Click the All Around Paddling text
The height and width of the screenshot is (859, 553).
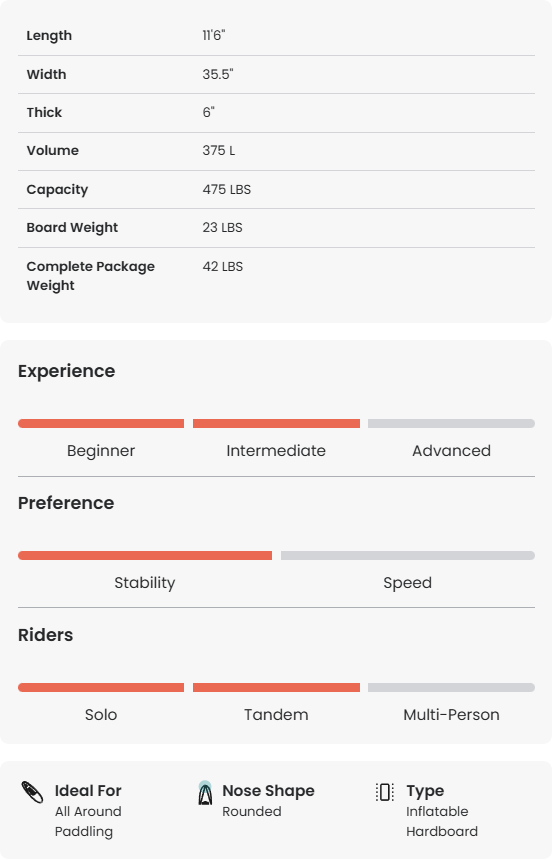[88, 821]
